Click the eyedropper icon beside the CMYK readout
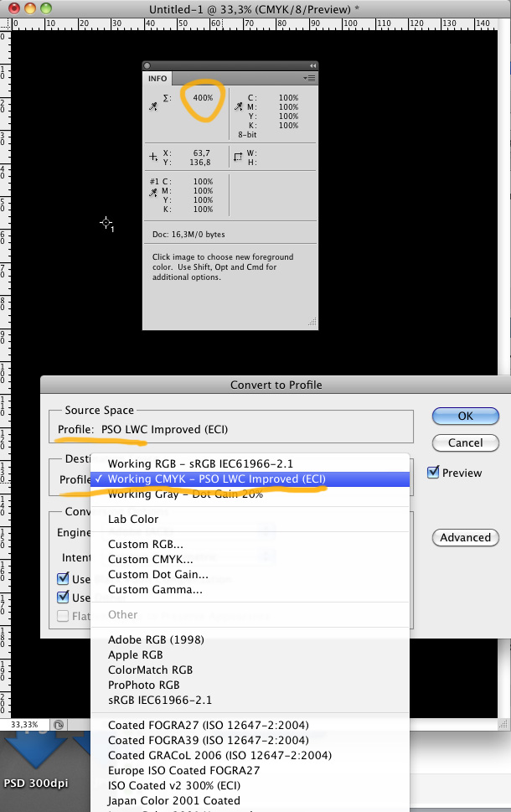This screenshot has height=812, width=511. tap(238, 106)
